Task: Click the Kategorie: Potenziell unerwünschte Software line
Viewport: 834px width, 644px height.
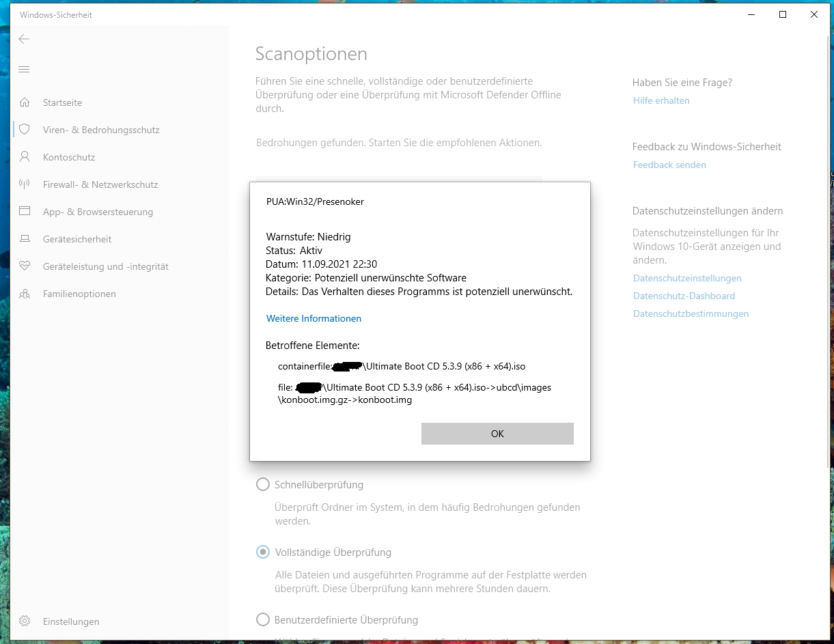Action: [x=366, y=277]
